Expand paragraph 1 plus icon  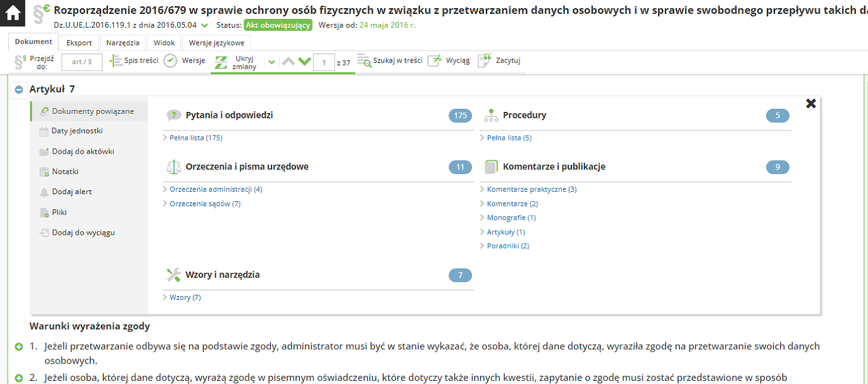19,347
